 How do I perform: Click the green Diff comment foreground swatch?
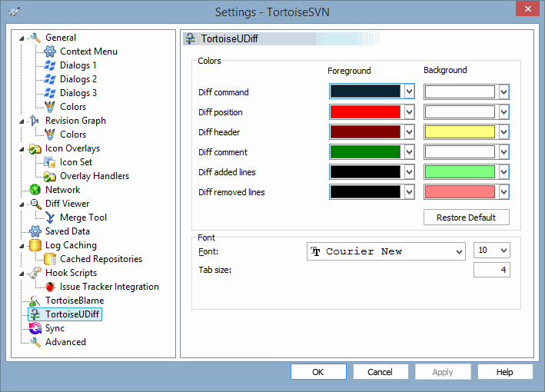365,152
